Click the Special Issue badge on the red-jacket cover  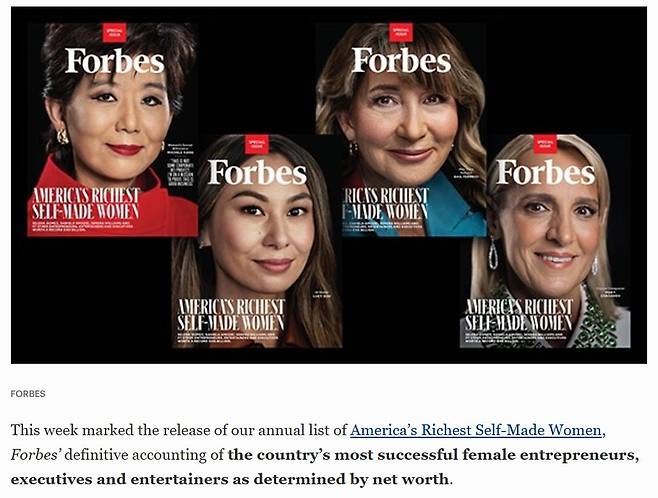click(x=115, y=32)
